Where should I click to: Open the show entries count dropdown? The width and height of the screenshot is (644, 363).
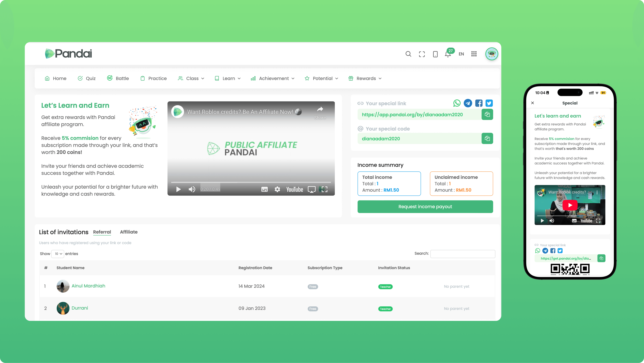[58, 254]
